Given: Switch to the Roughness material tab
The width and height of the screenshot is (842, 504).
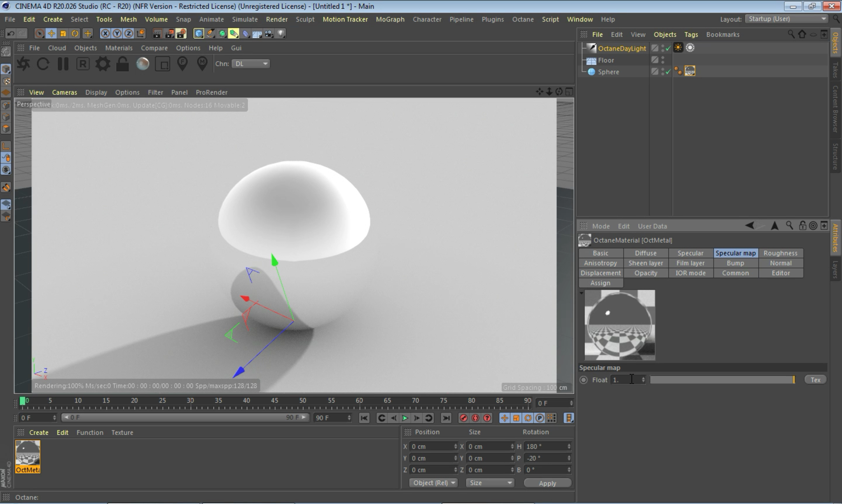Looking at the screenshot, I should coord(780,253).
